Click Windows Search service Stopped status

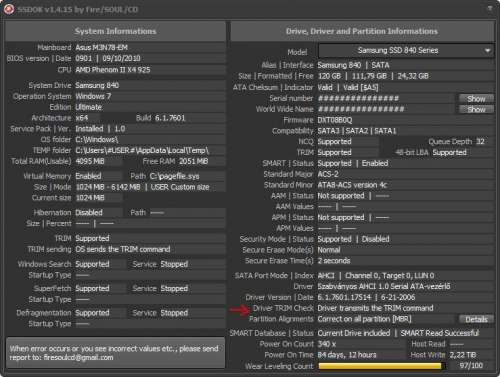[x=174, y=264]
